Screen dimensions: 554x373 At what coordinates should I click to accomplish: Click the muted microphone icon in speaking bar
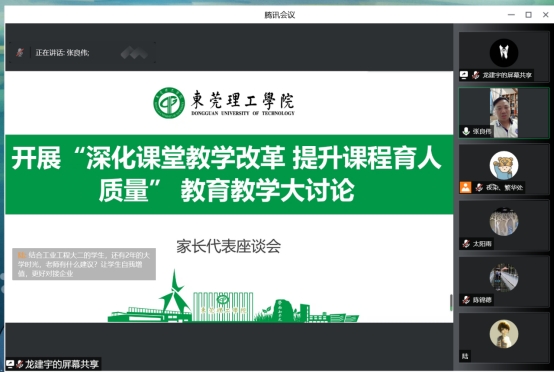20,53
